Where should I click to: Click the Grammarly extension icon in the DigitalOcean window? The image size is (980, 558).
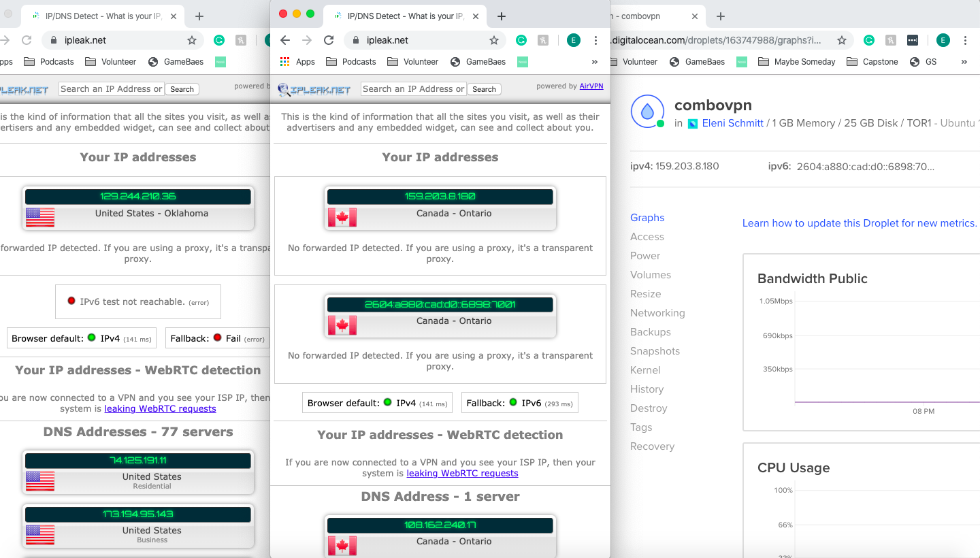coord(869,40)
